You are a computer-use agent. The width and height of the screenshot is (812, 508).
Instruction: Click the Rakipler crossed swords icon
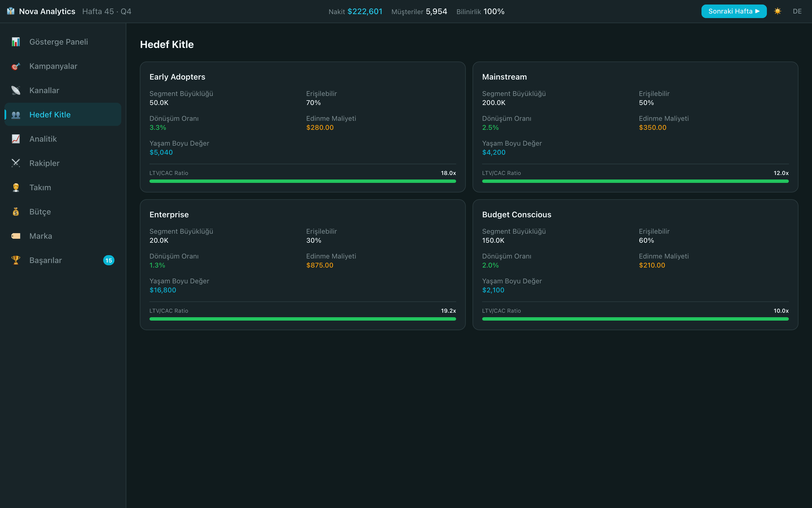pos(16,163)
